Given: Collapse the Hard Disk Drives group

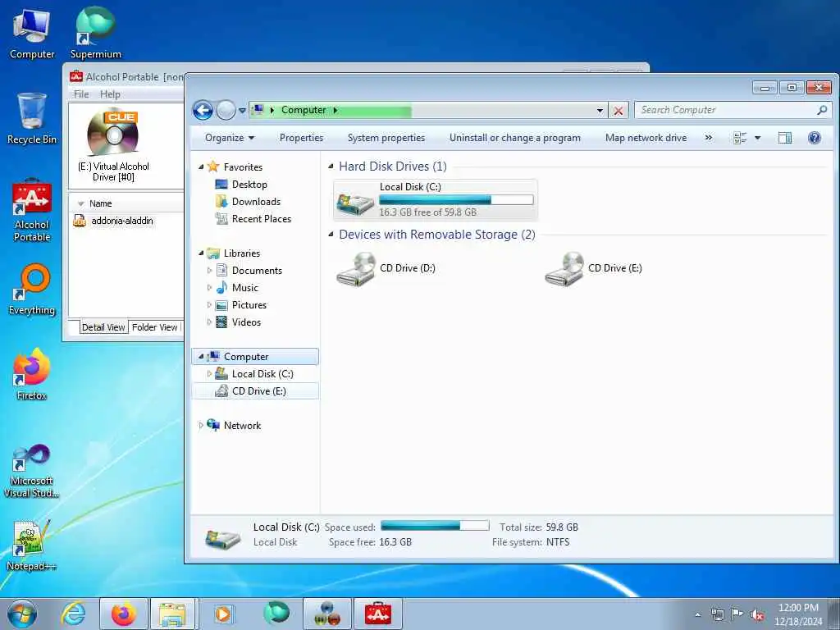Looking at the screenshot, I should pos(331,167).
